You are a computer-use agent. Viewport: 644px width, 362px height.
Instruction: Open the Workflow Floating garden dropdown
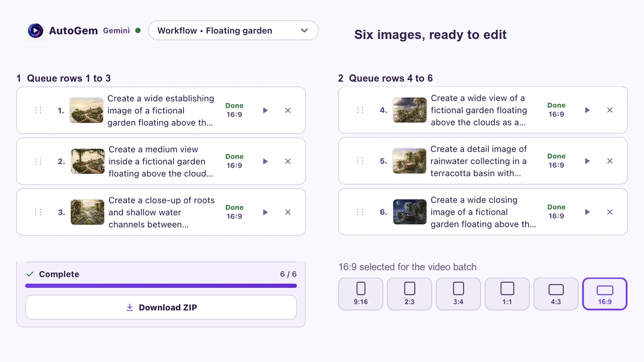[233, 31]
